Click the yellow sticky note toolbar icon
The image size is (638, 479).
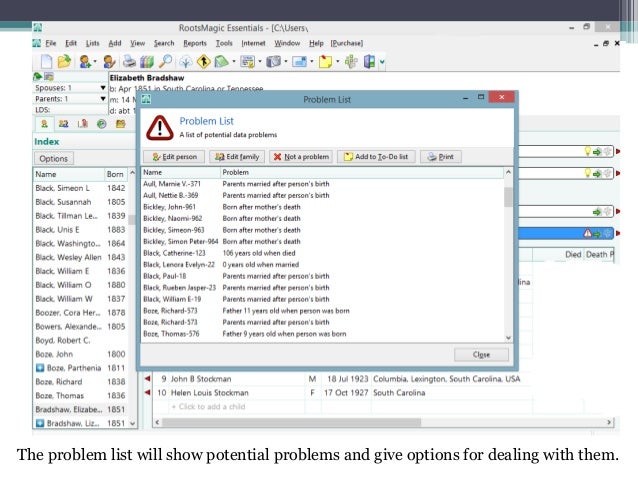[x=326, y=61]
